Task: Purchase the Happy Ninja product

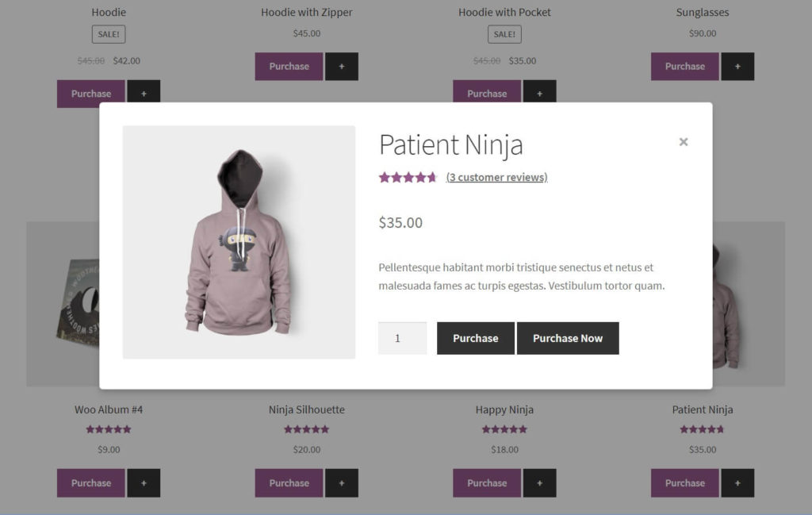Action: 487,482
